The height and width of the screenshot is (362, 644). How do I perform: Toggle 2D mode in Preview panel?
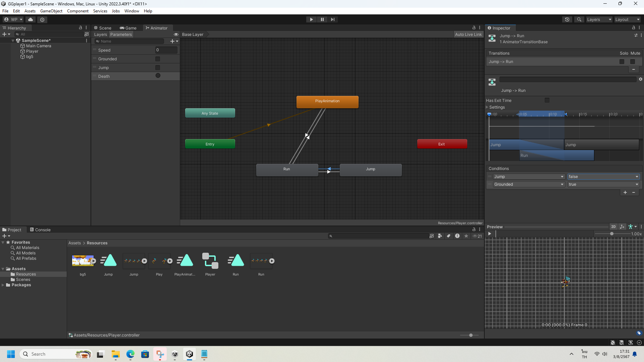pyautogui.click(x=613, y=227)
